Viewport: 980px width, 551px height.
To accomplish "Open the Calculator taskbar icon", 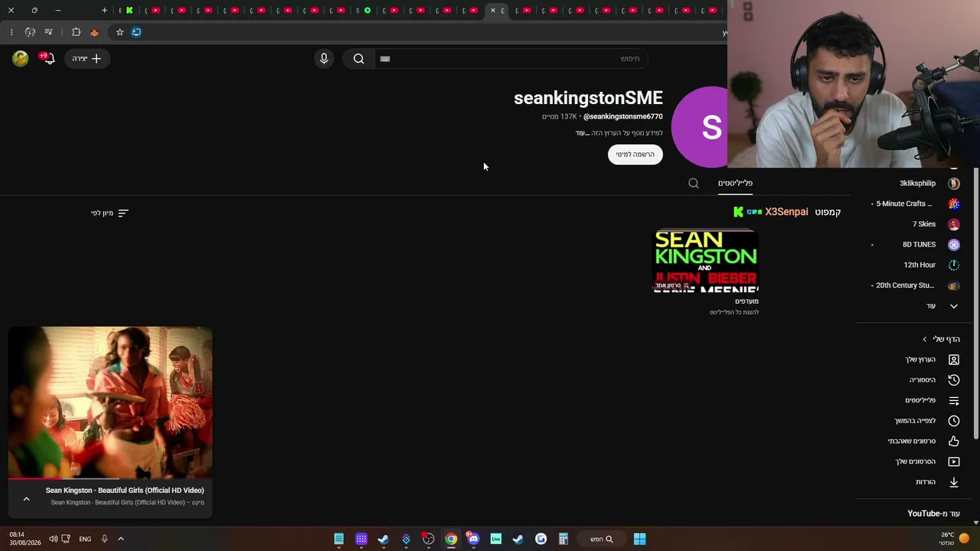I will pos(563,539).
